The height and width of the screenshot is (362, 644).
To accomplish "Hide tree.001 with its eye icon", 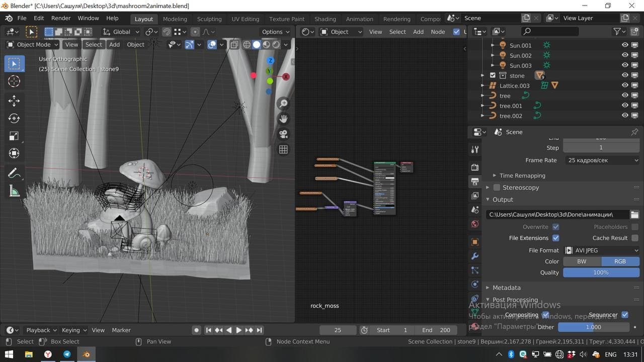I will coord(625,106).
